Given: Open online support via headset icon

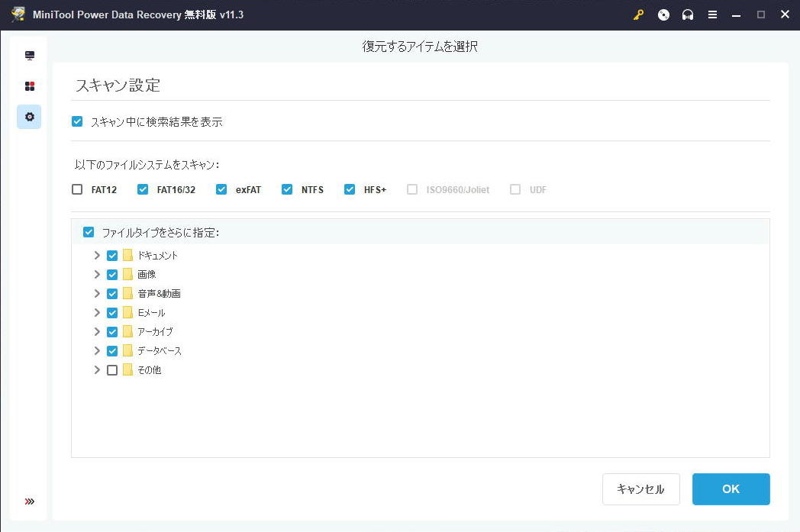Looking at the screenshot, I should click(x=688, y=15).
